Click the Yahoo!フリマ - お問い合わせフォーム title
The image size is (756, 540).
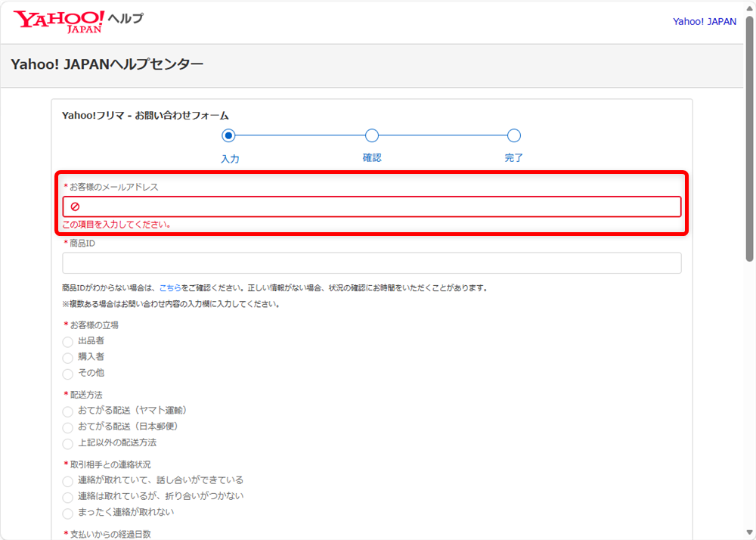[145, 116]
